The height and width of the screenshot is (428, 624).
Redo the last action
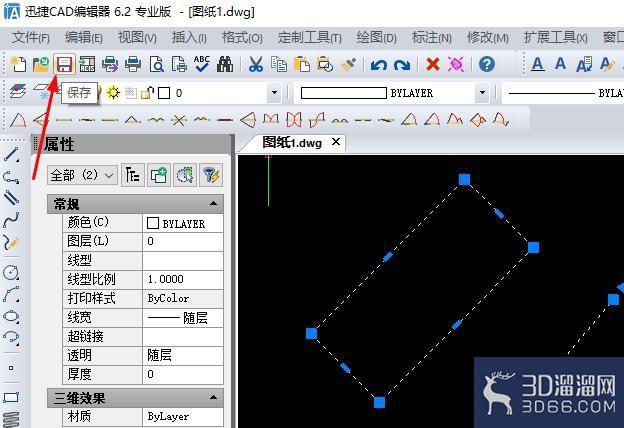[x=402, y=64]
